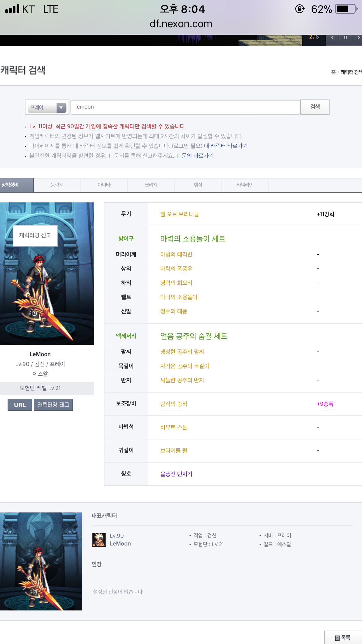This screenshot has height=644, width=362.
Task: Switch to the 능력치 tab
Action: (57, 185)
